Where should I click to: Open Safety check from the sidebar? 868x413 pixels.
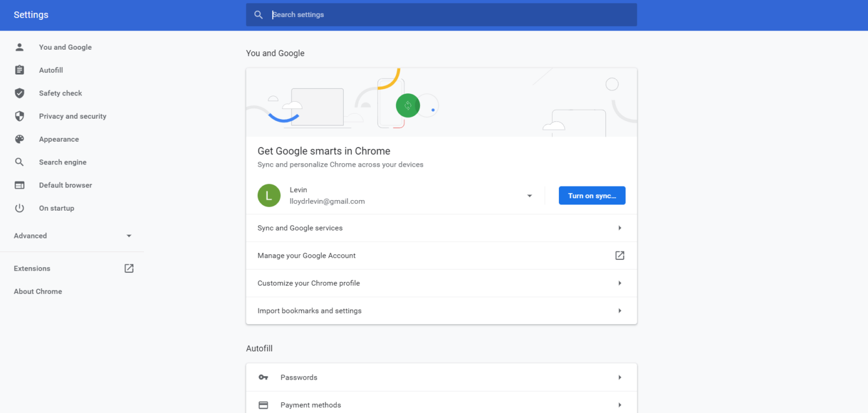click(60, 93)
